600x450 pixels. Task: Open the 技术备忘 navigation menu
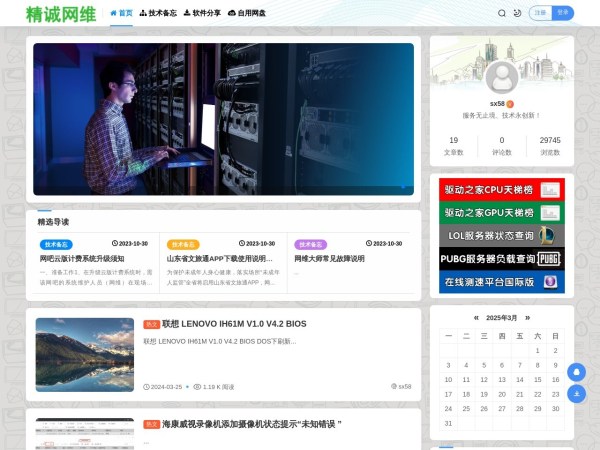tap(158, 13)
